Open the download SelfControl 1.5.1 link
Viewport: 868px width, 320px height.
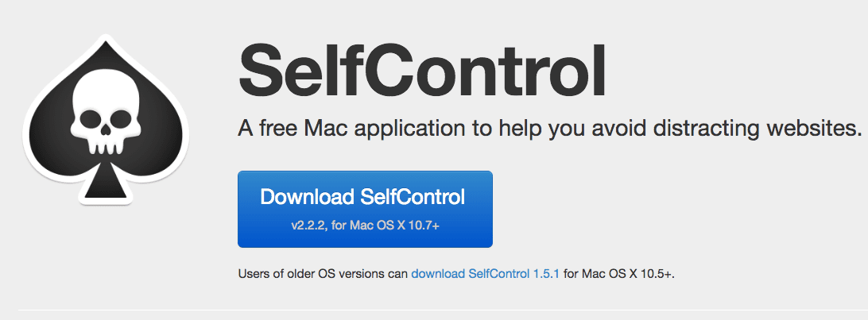(485, 274)
